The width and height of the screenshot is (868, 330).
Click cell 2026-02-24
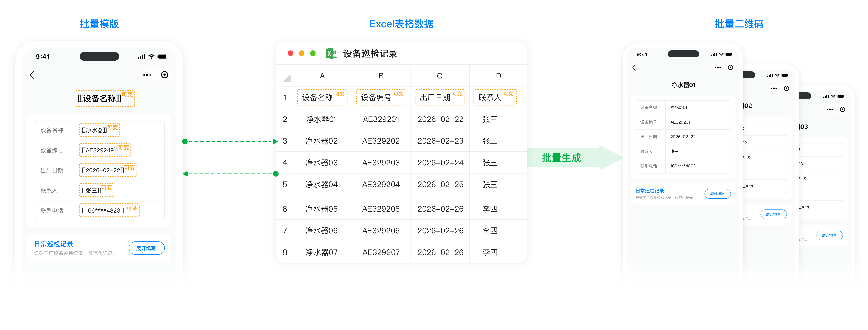[x=440, y=163]
